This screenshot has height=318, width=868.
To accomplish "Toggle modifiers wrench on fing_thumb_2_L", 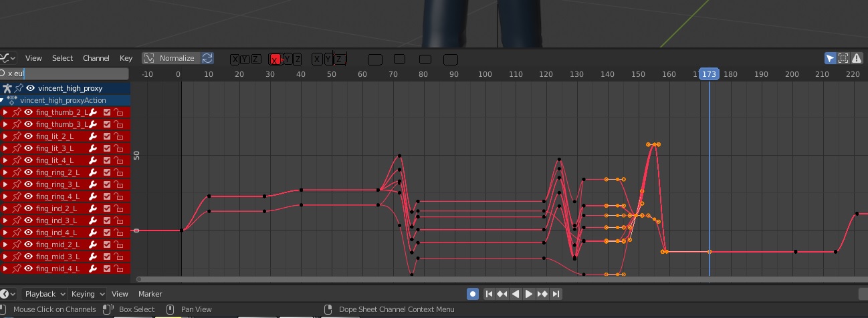I will click(94, 112).
